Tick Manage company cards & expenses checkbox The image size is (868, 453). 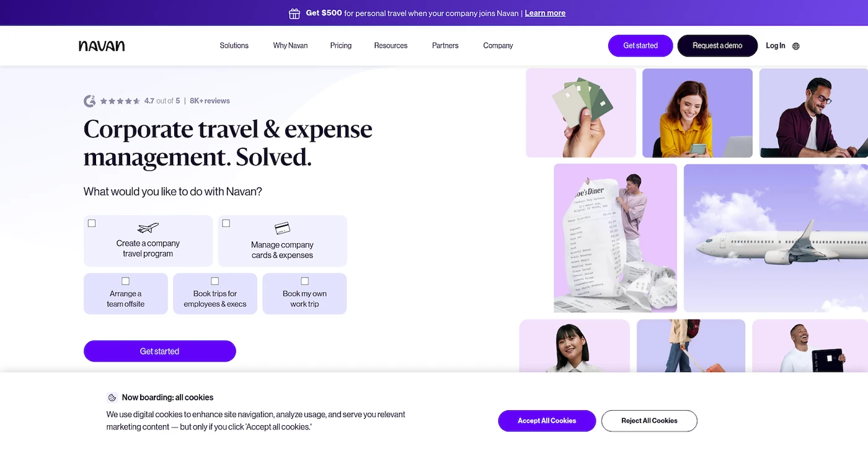(226, 223)
